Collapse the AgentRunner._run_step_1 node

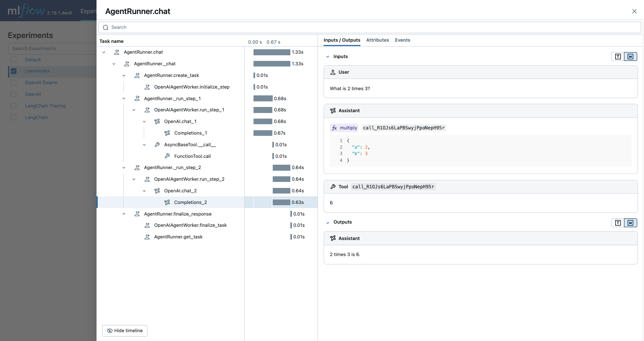coord(124,99)
